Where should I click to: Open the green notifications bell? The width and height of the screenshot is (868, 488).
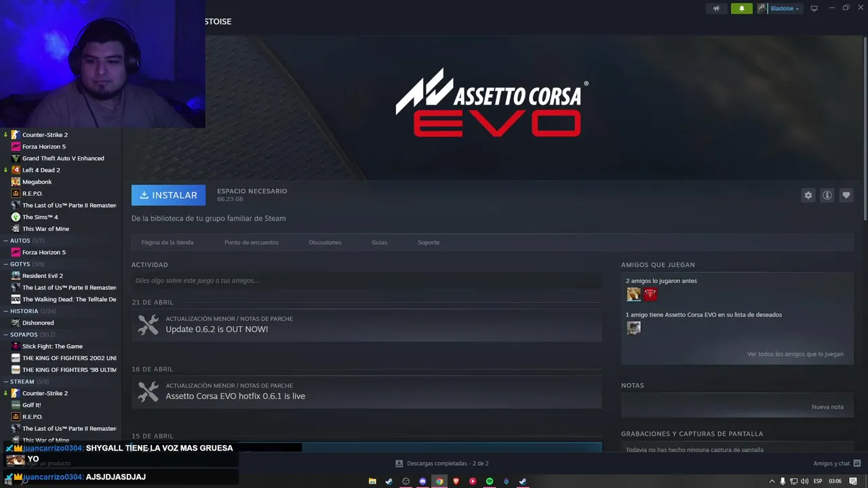(x=741, y=9)
